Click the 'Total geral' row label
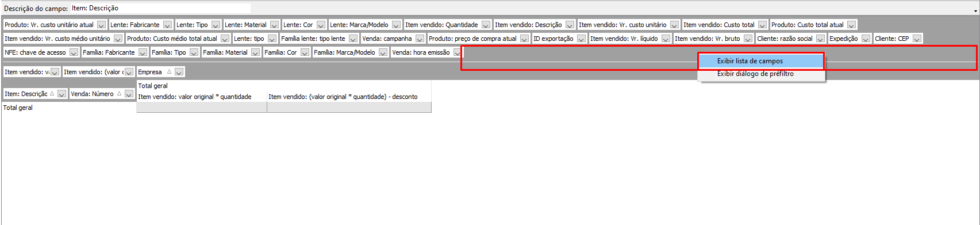The image size is (980, 225). [x=18, y=108]
